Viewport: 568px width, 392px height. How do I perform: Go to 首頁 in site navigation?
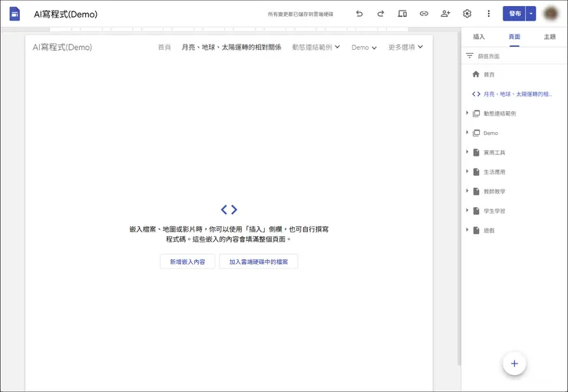pos(164,47)
